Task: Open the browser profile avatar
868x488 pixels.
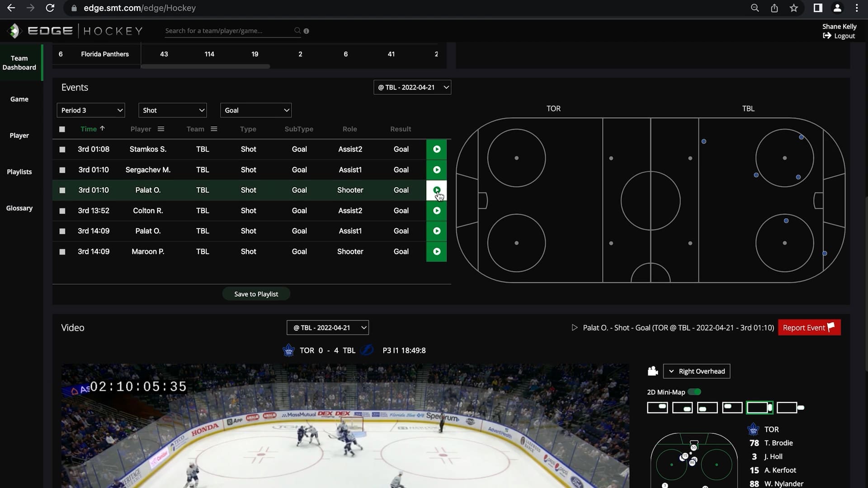Action: [837, 8]
